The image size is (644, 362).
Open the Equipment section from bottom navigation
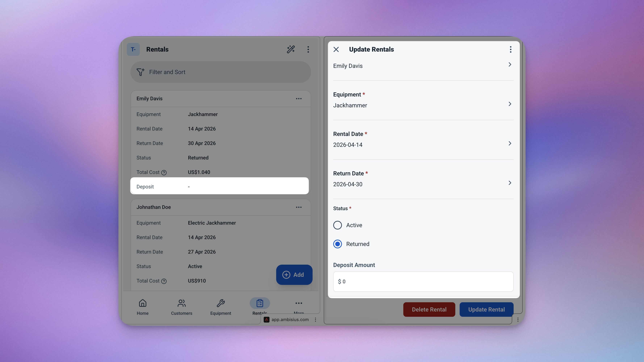(x=221, y=303)
